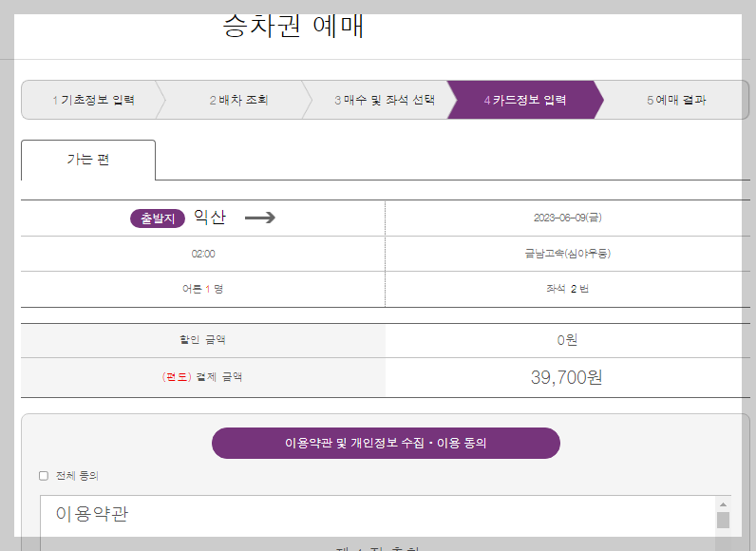Click the arrow icon after 익산

260,218
